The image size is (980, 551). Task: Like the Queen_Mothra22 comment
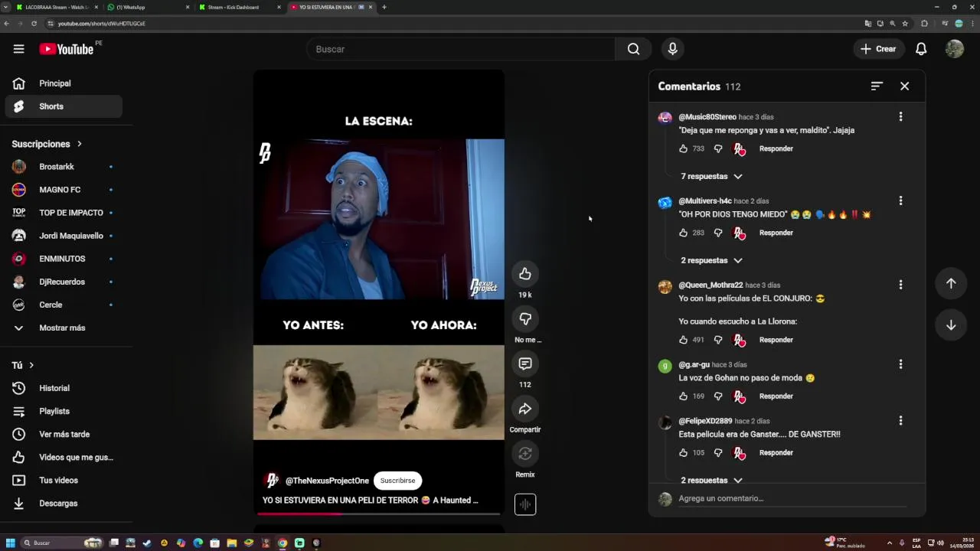(684, 340)
